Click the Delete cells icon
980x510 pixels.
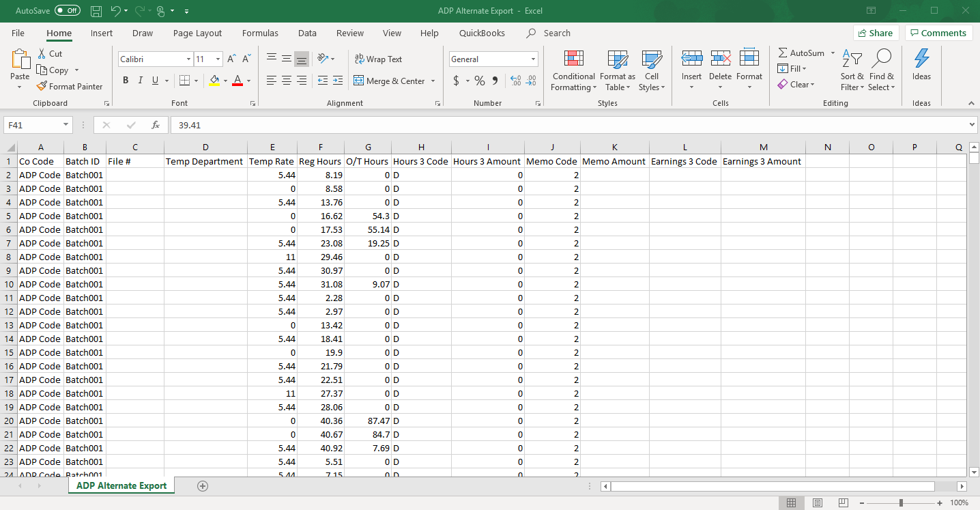[721, 59]
